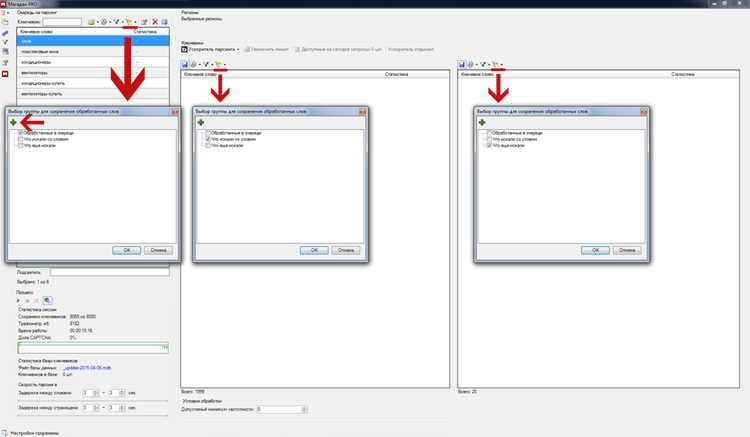750x437 pixels.
Task: Click the round icon above right keyword list
Action: coord(470,64)
